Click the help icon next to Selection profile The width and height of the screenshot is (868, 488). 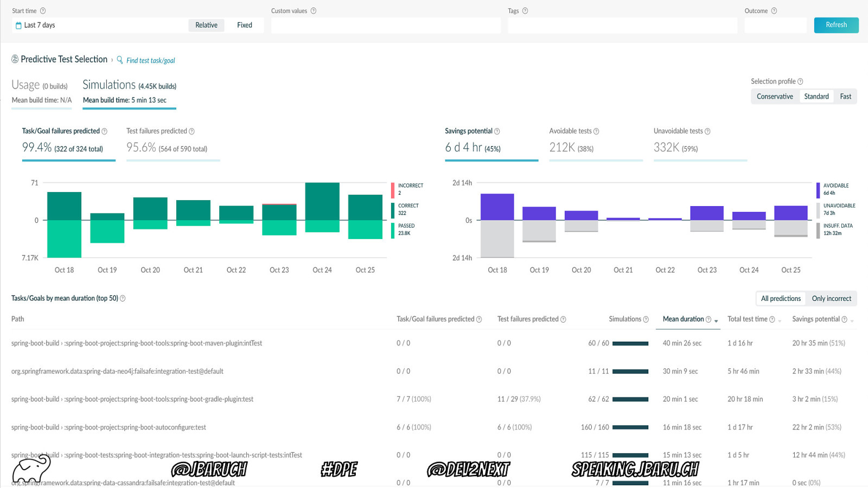(x=800, y=81)
